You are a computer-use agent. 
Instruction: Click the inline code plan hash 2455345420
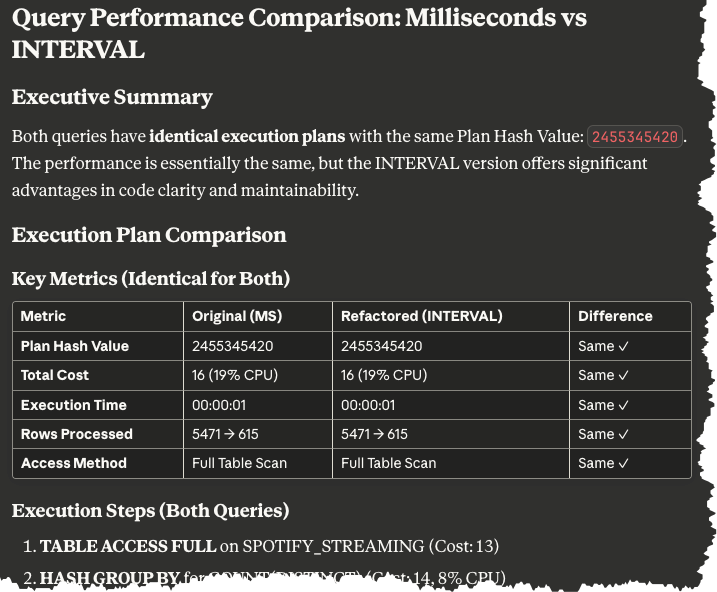click(635, 137)
